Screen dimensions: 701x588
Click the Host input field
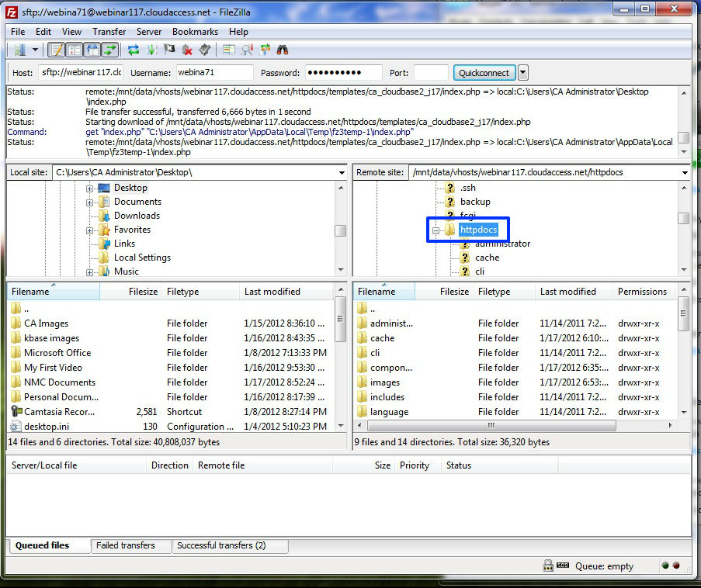[81, 72]
